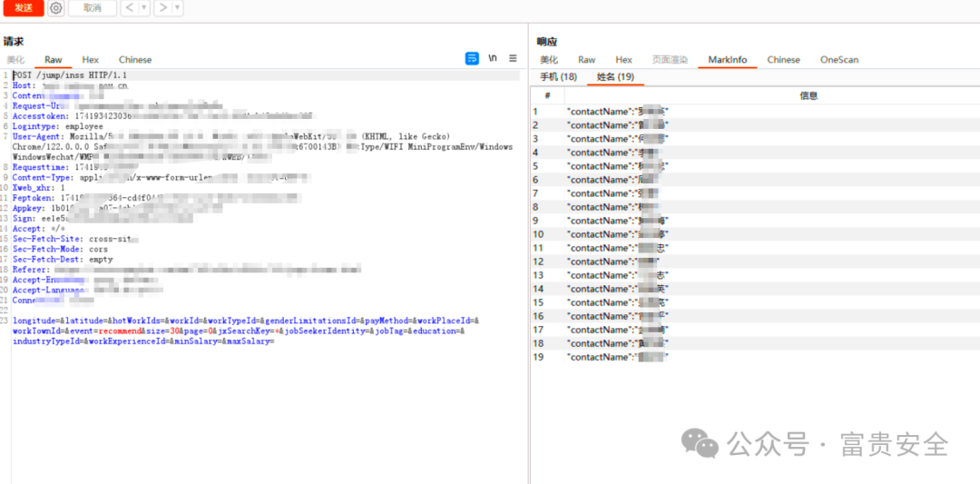Switch to the 姓名 (19) sub-tab

tap(615, 77)
